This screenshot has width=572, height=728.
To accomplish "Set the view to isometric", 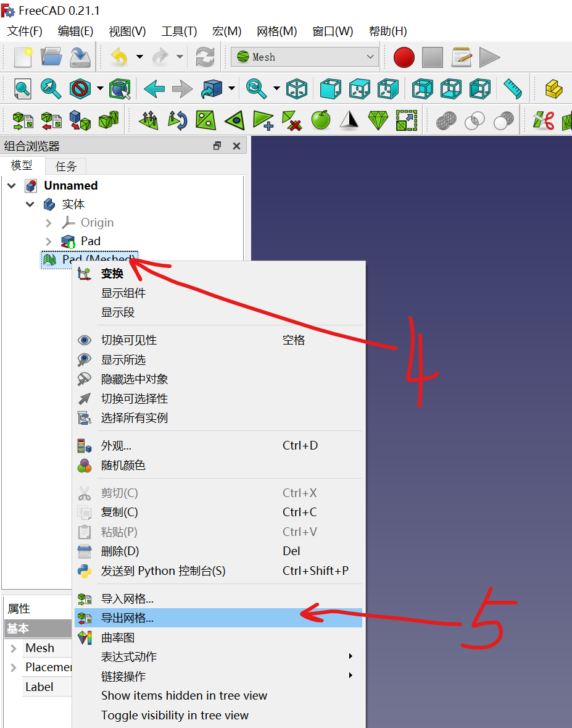I will pyautogui.click(x=297, y=88).
